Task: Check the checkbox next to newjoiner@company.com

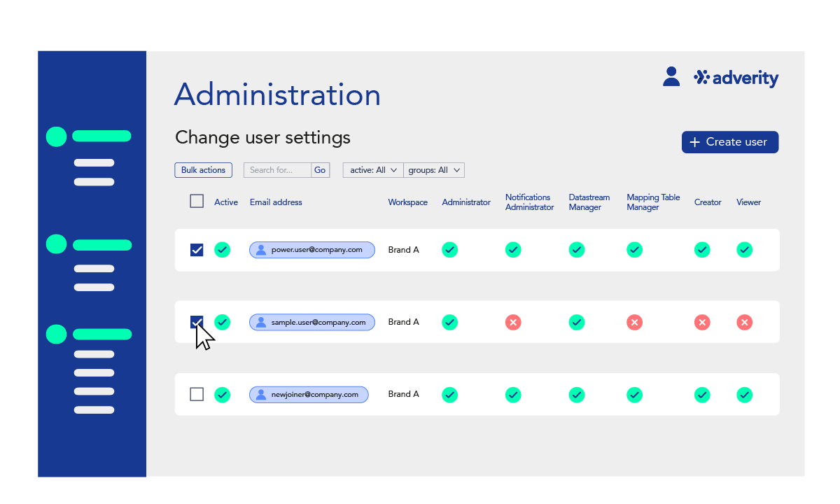Action: (197, 394)
